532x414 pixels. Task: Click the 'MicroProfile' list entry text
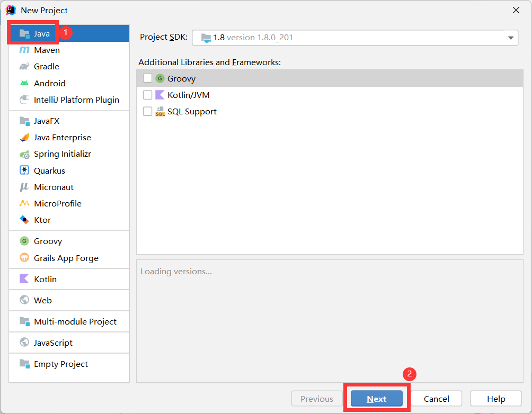pos(58,203)
